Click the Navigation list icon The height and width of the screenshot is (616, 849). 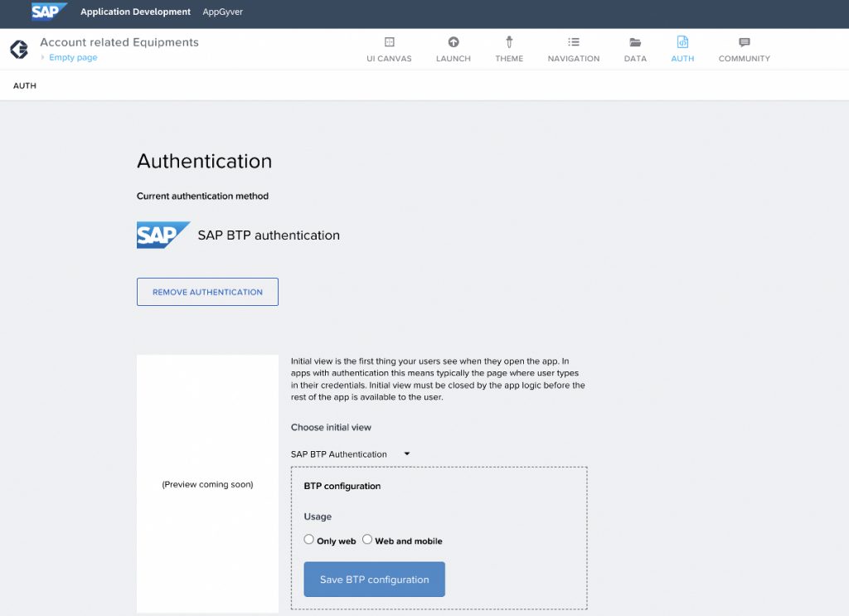click(x=574, y=42)
